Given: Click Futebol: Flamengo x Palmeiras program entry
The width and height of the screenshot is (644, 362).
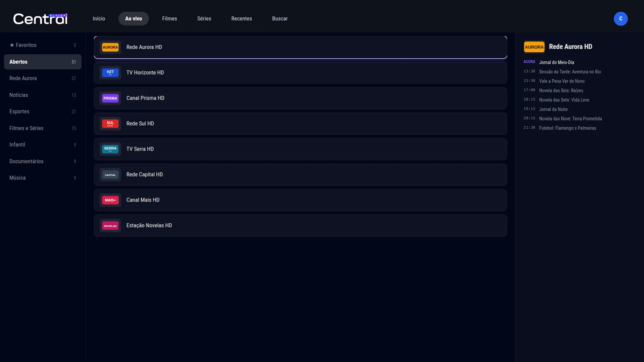Looking at the screenshot, I should point(568,128).
